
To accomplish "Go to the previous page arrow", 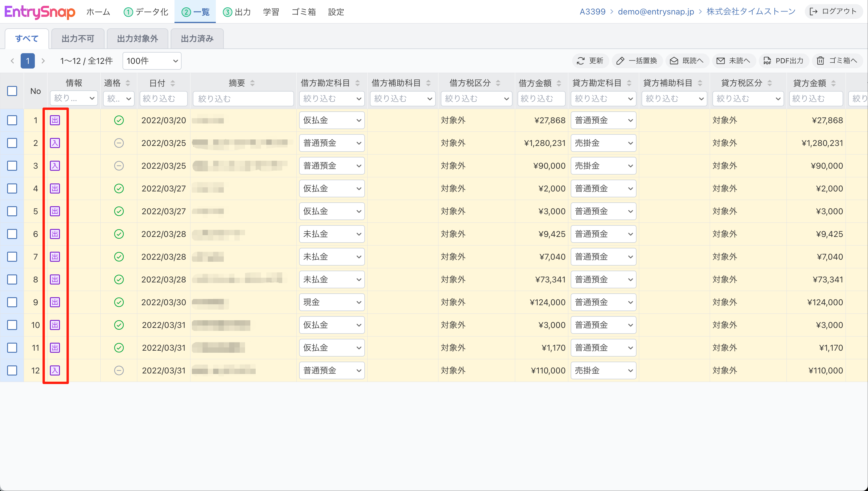I will coord(12,61).
